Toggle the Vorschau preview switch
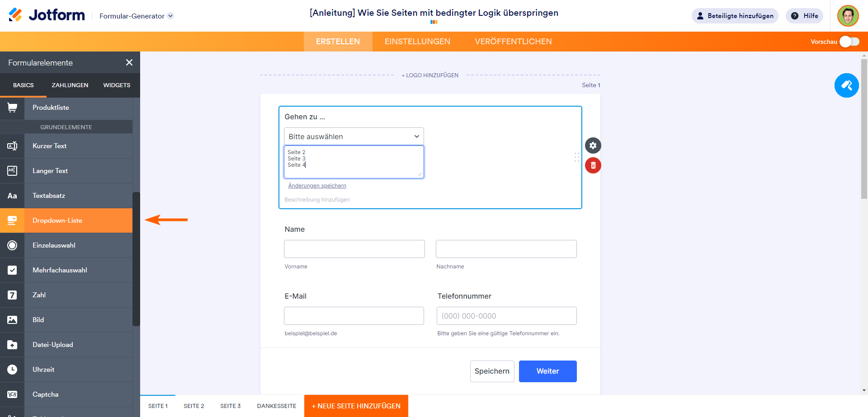The height and width of the screenshot is (417, 868). [x=849, y=42]
